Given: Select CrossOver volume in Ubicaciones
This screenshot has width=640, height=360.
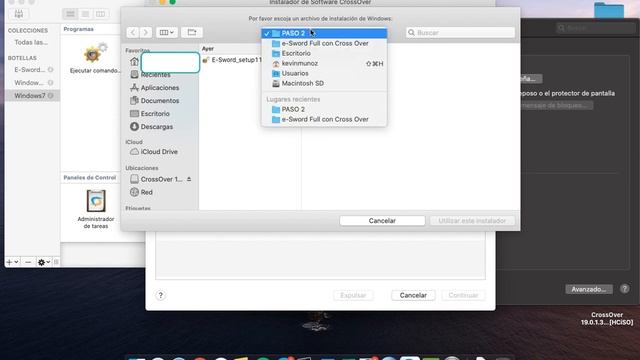Looking at the screenshot, I should [156, 179].
